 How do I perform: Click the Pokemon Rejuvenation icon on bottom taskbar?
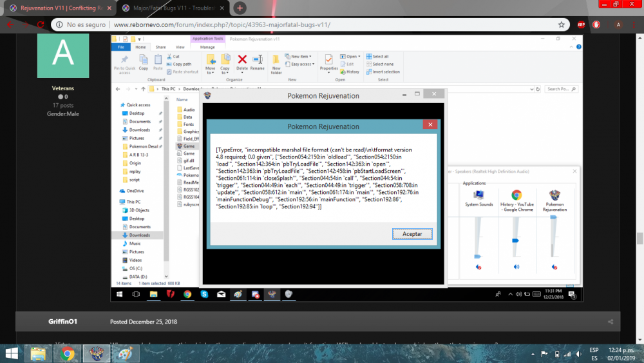pyautogui.click(x=97, y=353)
